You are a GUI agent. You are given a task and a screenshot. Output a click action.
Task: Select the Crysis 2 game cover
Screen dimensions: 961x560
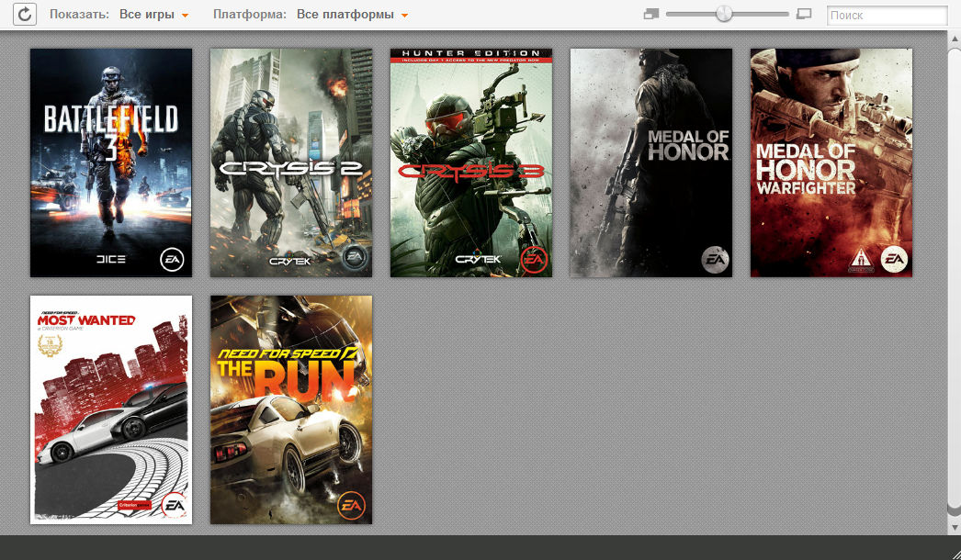(291, 163)
